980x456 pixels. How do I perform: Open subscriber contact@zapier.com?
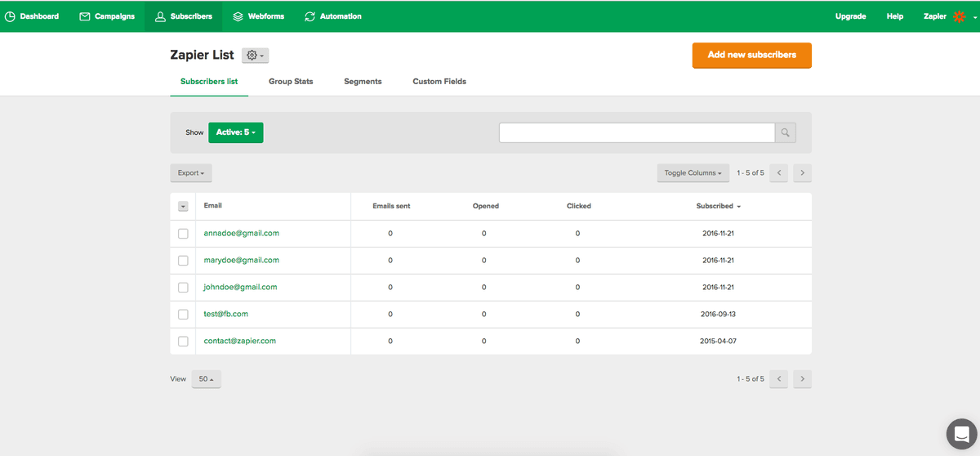coord(239,341)
